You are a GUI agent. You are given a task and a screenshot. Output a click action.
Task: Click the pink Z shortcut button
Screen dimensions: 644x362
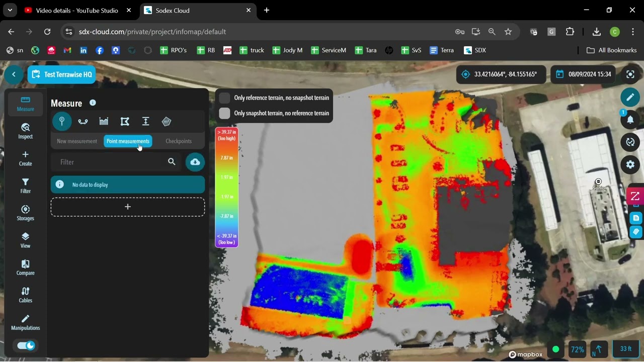click(x=635, y=196)
